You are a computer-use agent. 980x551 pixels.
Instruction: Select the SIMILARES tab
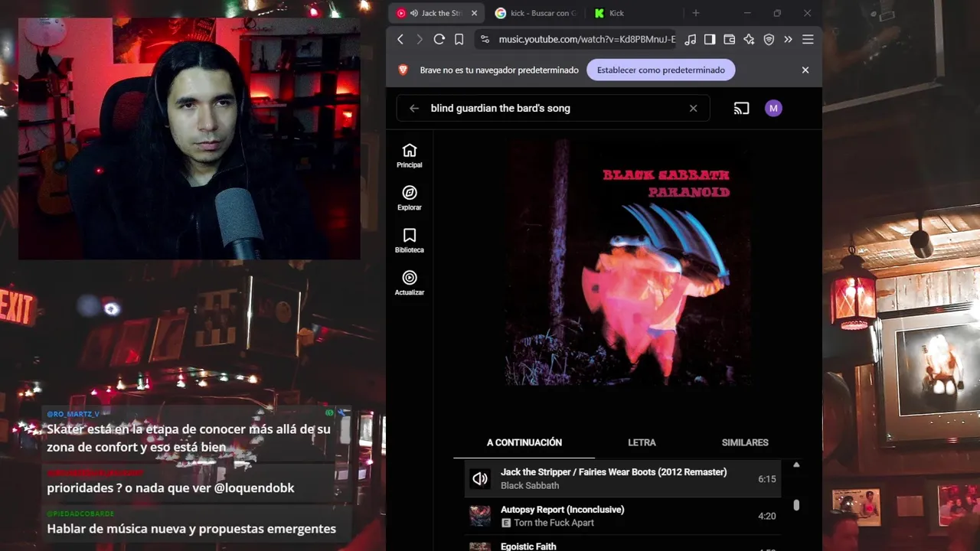[745, 442]
